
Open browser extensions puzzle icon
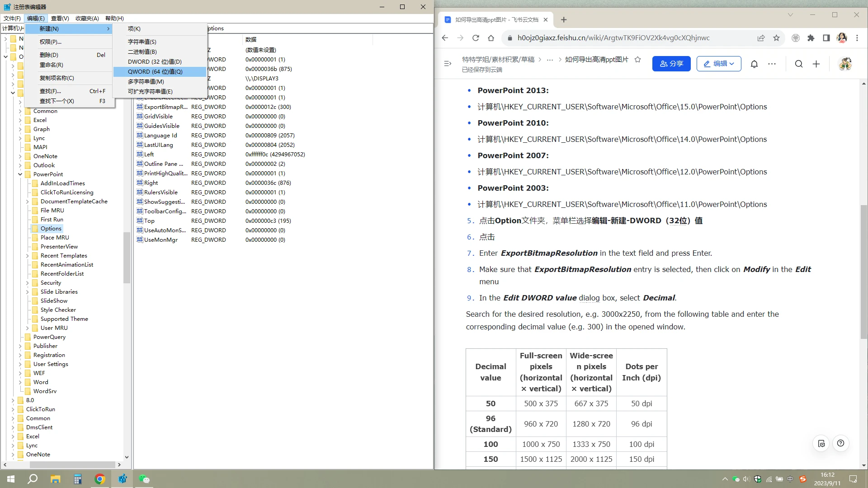point(811,38)
